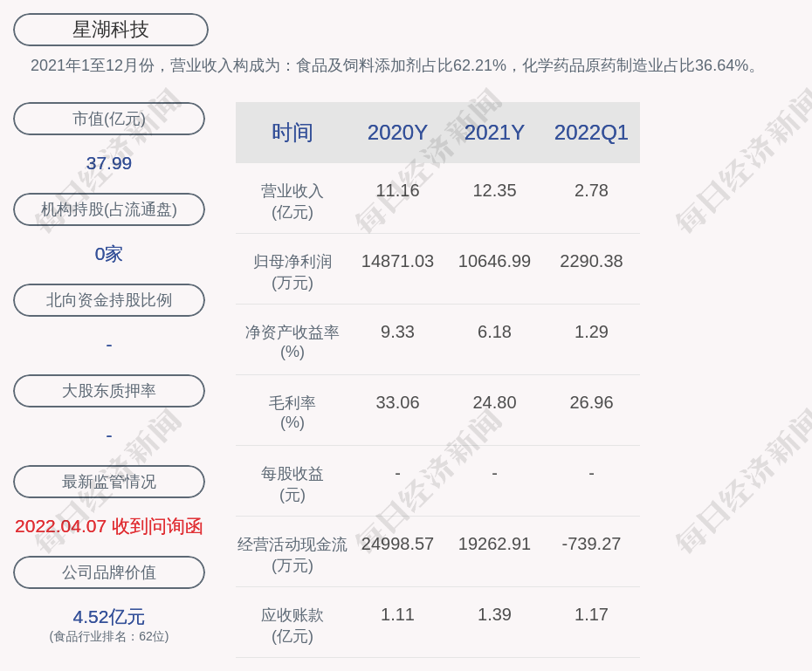Open the 最新监管情况 pill
This screenshot has width=812, height=671.
tap(109, 482)
